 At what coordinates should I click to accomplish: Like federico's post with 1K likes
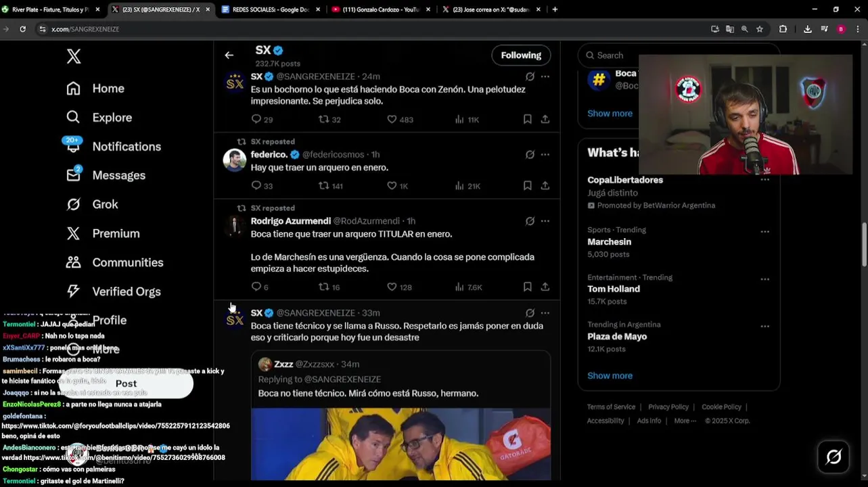tap(397, 185)
